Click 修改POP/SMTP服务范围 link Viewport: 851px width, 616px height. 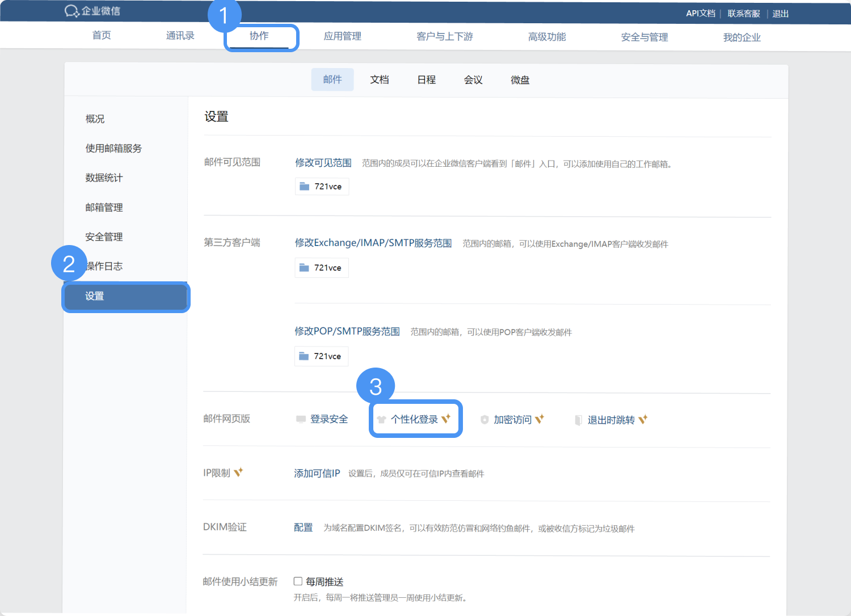pos(347,331)
